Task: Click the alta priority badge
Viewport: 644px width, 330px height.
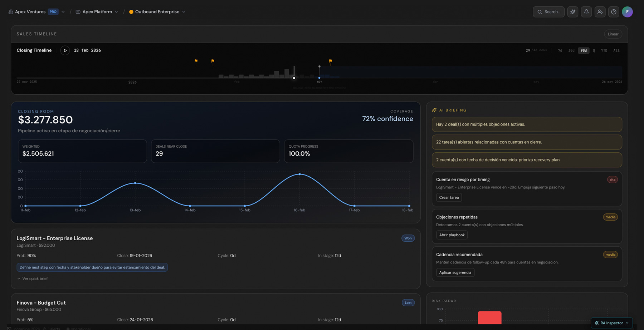Action: [x=612, y=179]
